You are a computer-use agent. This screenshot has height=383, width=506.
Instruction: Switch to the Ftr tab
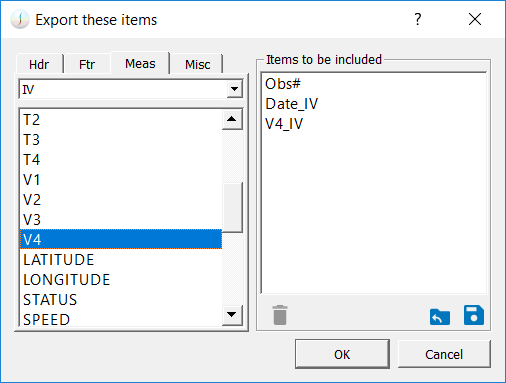[x=87, y=64]
